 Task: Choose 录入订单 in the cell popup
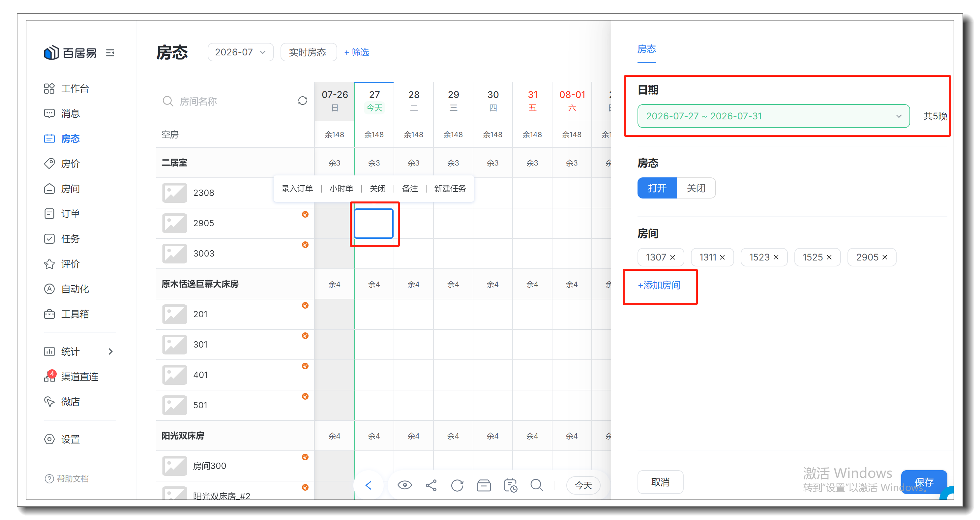[297, 188]
